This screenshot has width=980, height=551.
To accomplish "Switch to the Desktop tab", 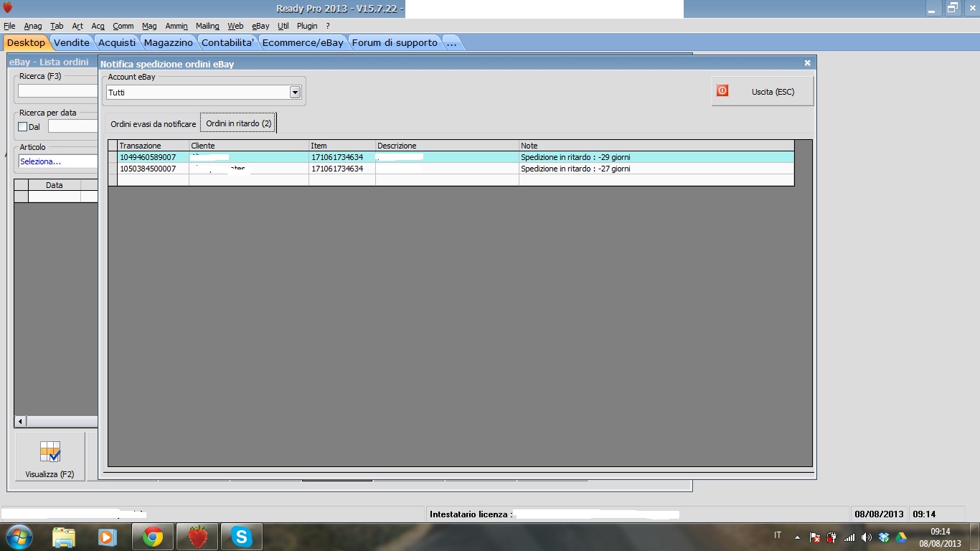I will click(x=26, y=43).
